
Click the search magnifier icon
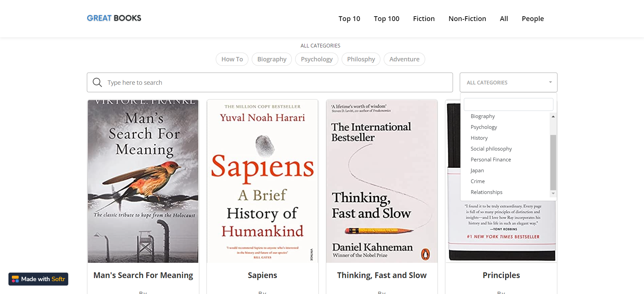(x=97, y=82)
